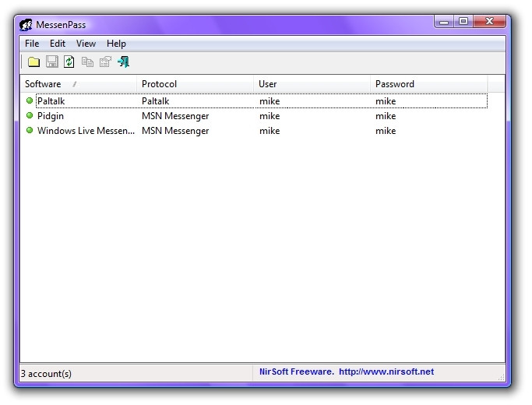Click the Exit door icon in toolbar
This screenshot has height=405, width=532.
click(x=124, y=62)
